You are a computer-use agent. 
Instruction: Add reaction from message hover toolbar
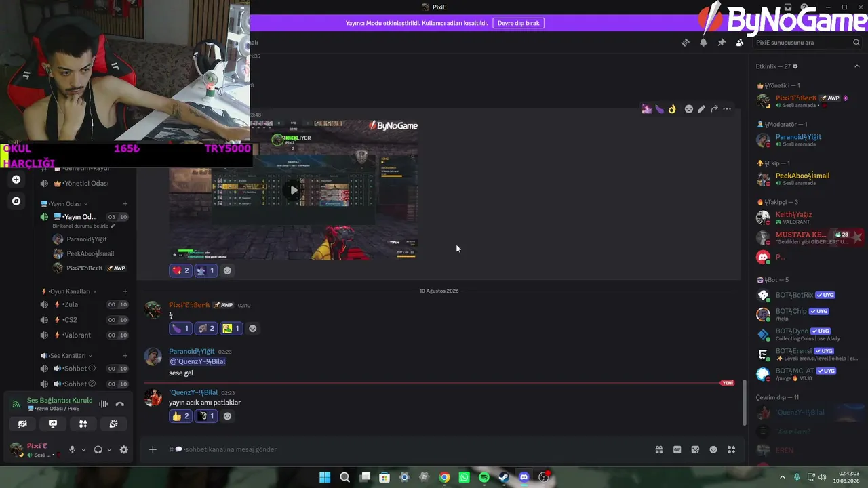coord(689,108)
